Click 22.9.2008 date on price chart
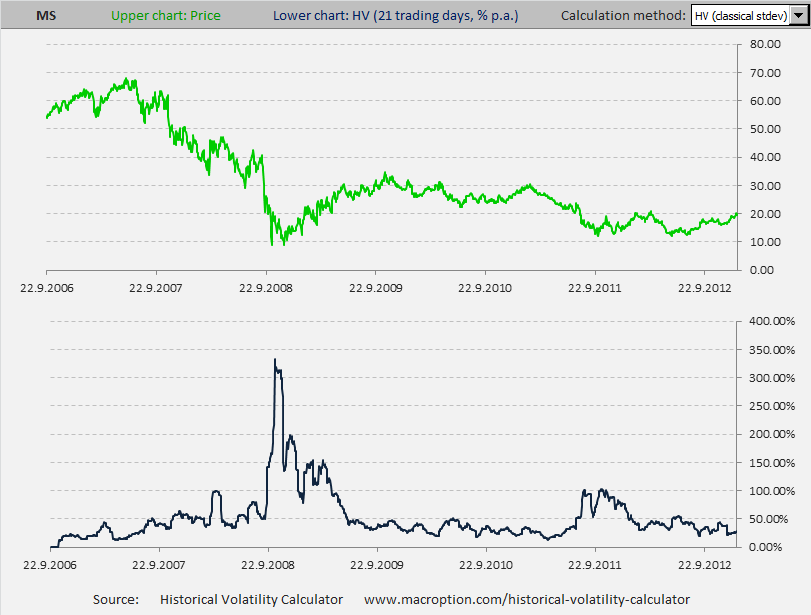Viewport: 811px width, 615px height. point(266,288)
